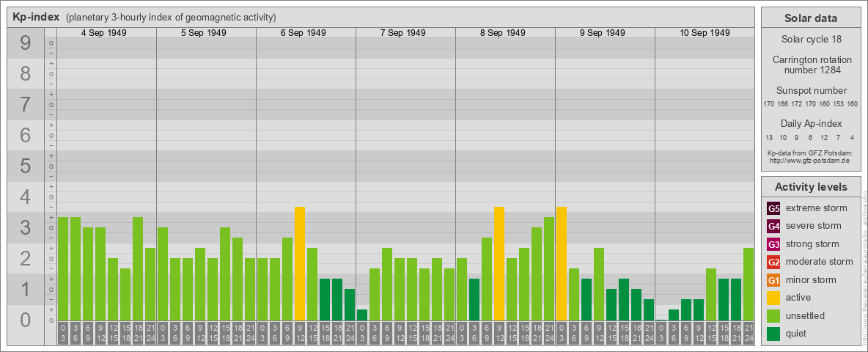Click the G3 strong storm badge
Image resolution: width=868 pixels, height=352 pixels.
pos(773,244)
